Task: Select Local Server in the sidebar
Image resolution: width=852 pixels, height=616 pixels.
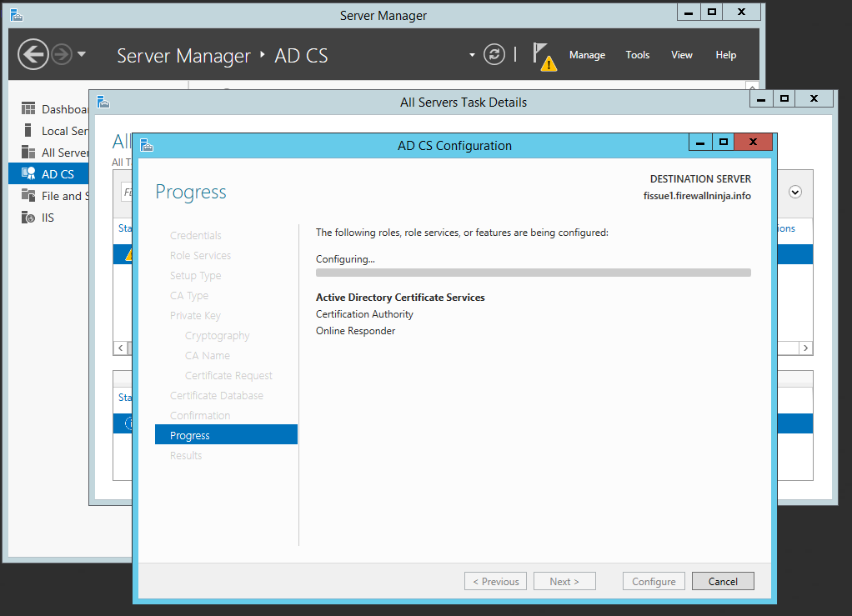Action: 49,131
